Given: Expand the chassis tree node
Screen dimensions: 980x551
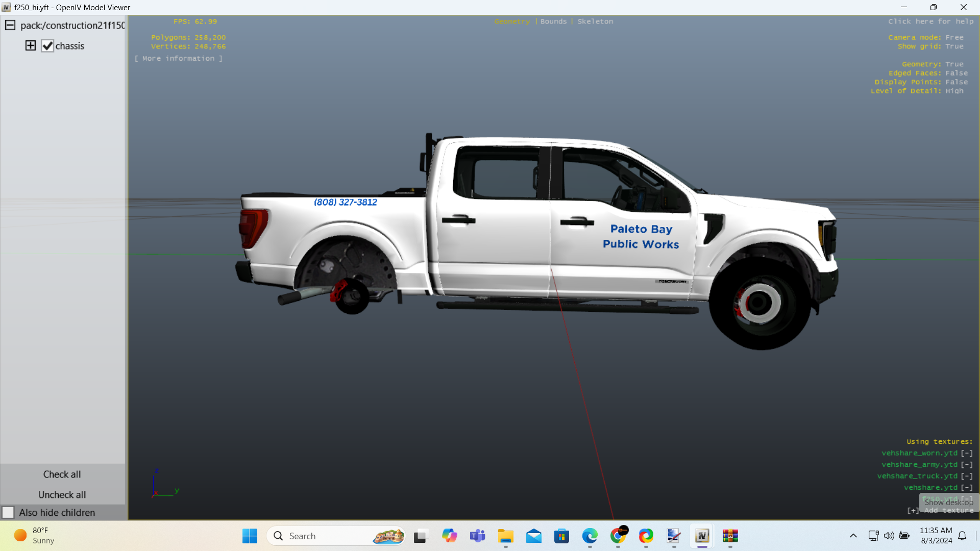Looking at the screenshot, I should point(31,46).
